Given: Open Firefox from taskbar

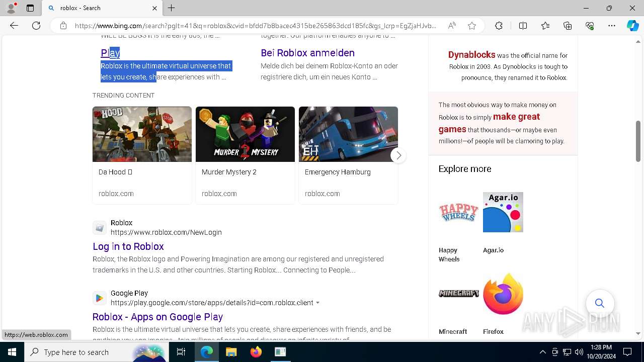Looking at the screenshot, I should point(256,352).
